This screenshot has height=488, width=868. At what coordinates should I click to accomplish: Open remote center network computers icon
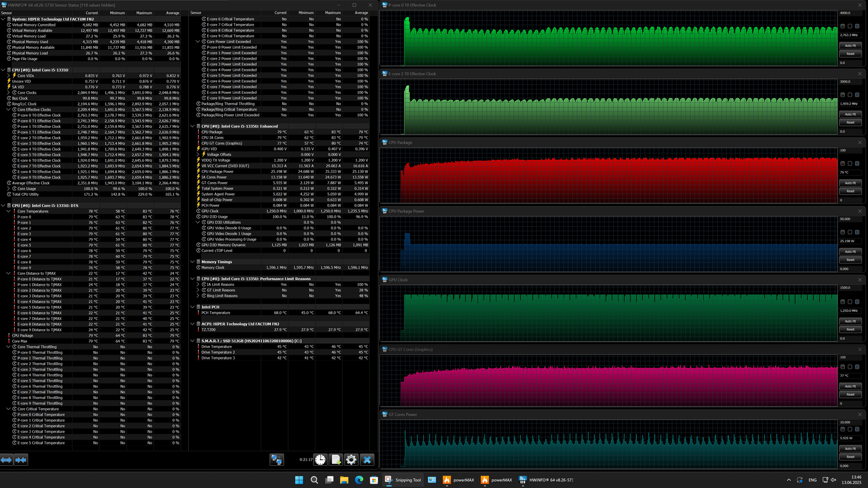pyautogui.click(x=277, y=460)
